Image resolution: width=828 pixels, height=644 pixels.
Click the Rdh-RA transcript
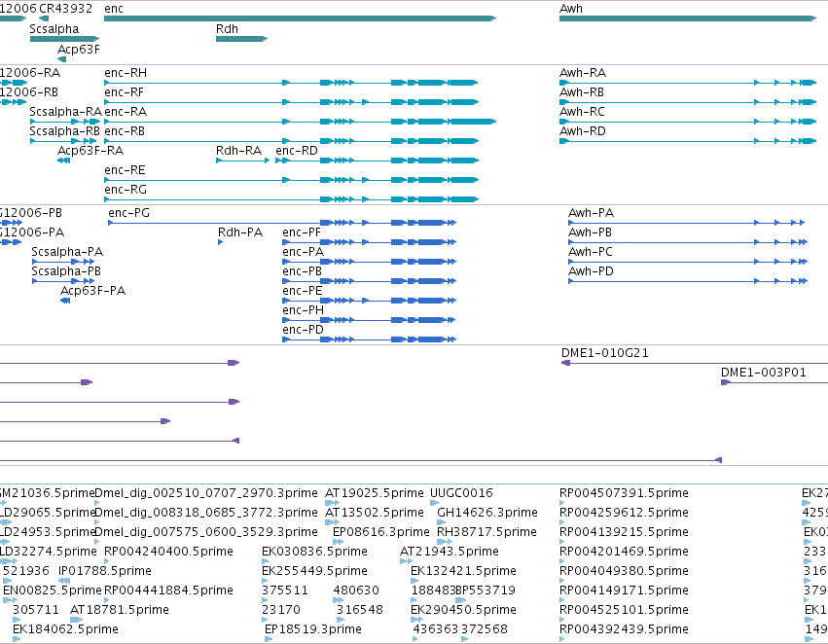pyautogui.click(x=243, y=161)
